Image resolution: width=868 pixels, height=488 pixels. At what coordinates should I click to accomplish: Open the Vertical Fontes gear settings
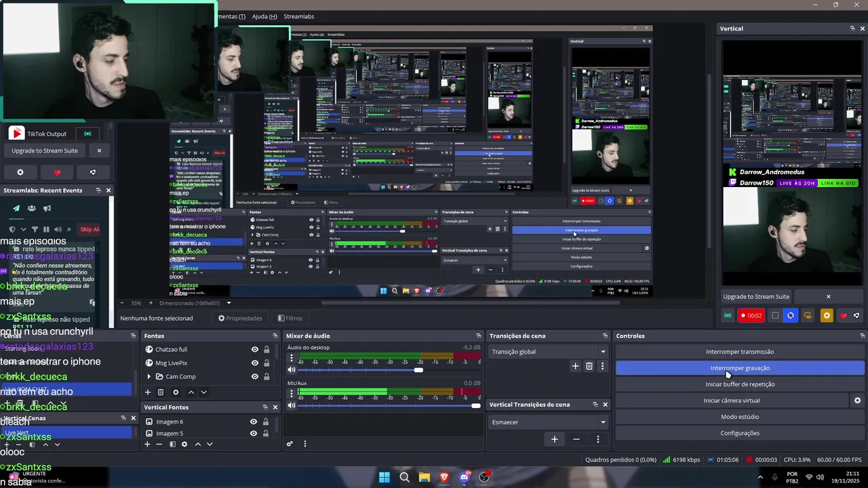coord(184,444)
